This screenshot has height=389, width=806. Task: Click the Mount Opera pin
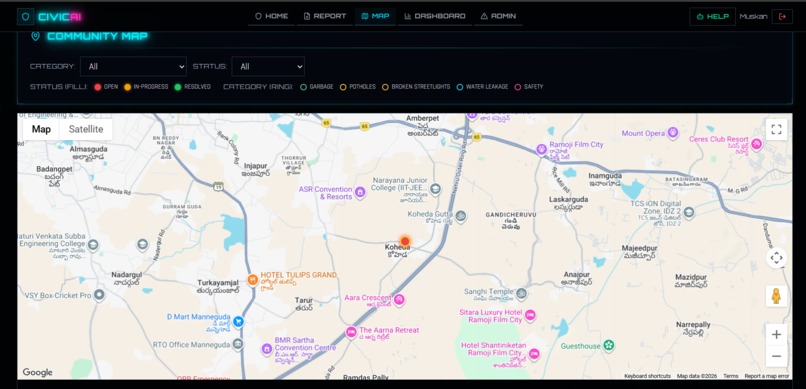click(673, 134)
